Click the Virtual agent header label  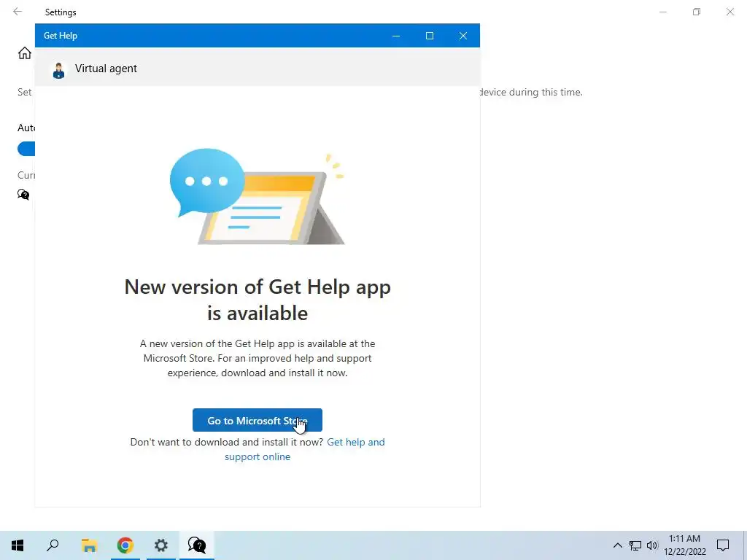tap(106, 69)
